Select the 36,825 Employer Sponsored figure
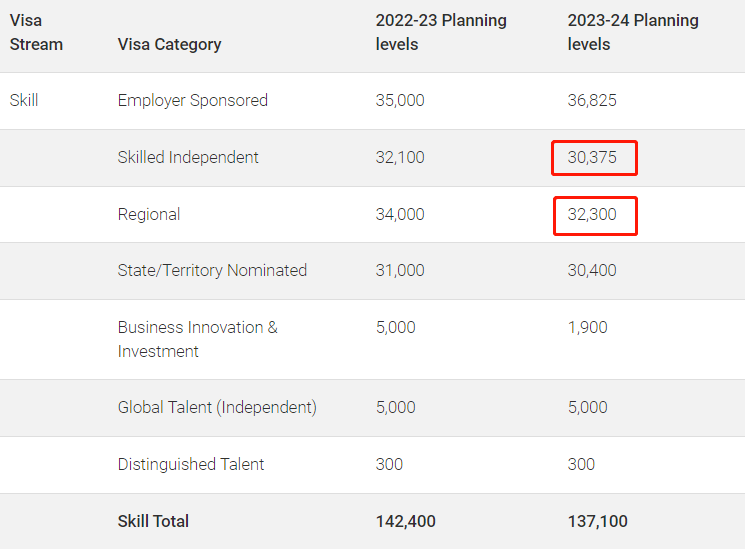The height and width of the screenshot is (549, 745). [x=594, y=100]
